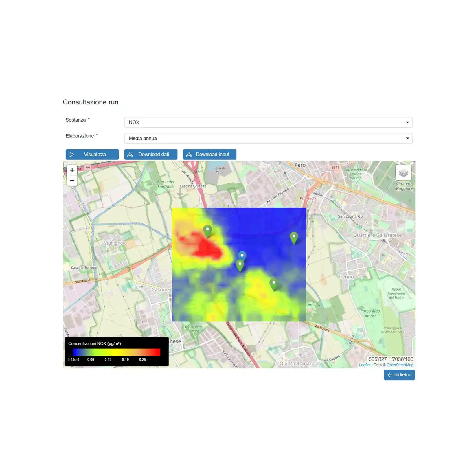Click the Visualizza button
The image size is (476, 476).
(92, 155)
